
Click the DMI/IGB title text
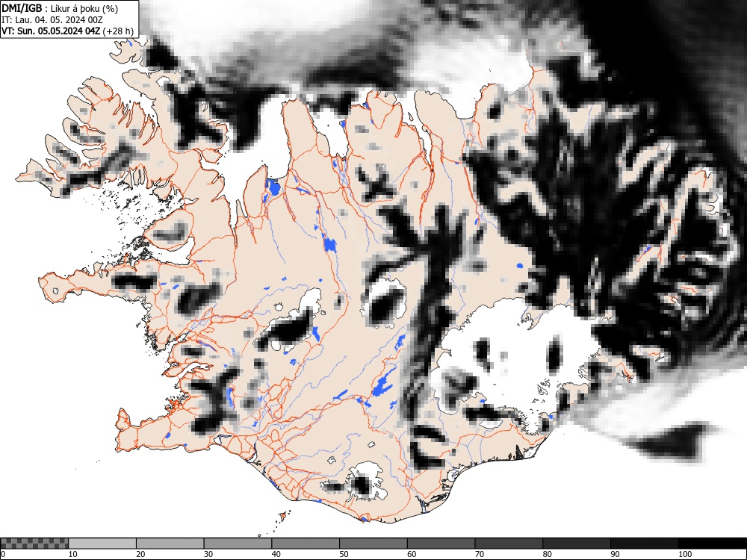point(22,8)
